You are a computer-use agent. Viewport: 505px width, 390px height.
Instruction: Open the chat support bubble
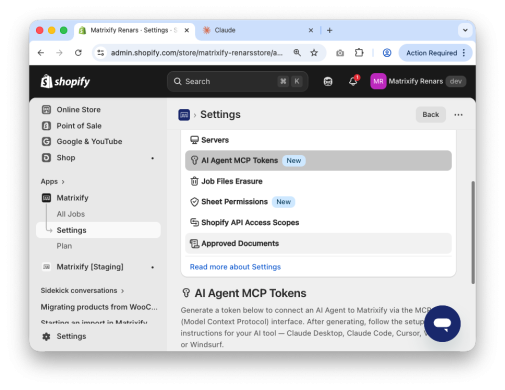[442, 323]
